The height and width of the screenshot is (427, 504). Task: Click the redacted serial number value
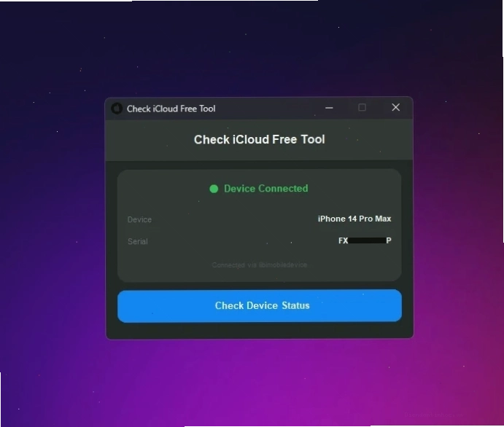coord(365,240)
